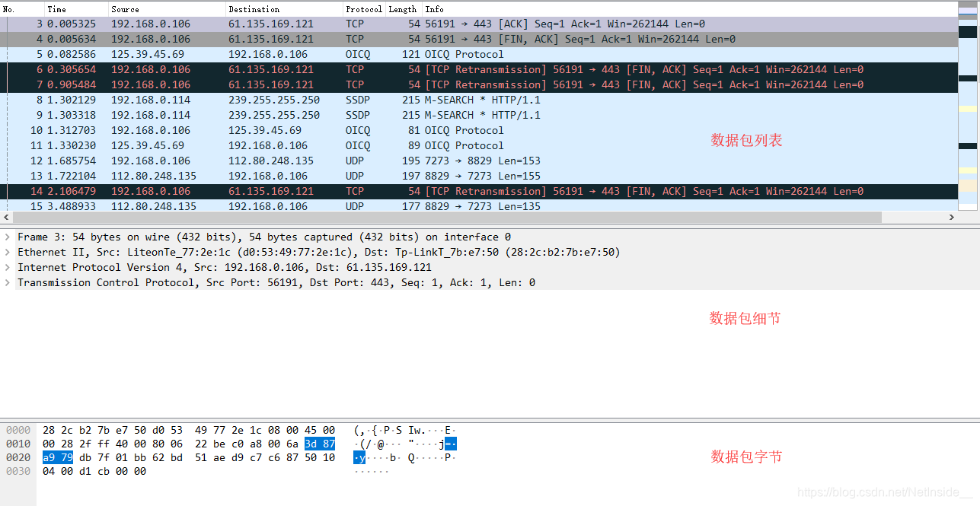Select packet 4 FIN, ACK row
Screen dimensions: 980x506
pyautogui.click(x=479, y=40)
